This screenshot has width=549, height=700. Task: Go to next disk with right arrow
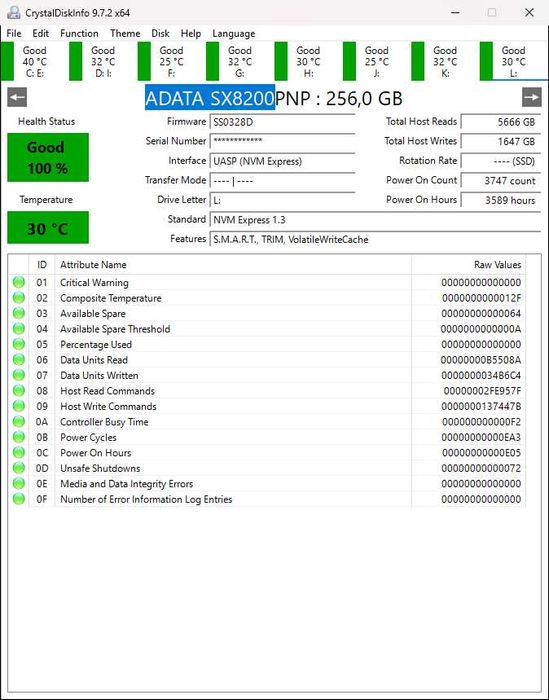pos(532,97)
